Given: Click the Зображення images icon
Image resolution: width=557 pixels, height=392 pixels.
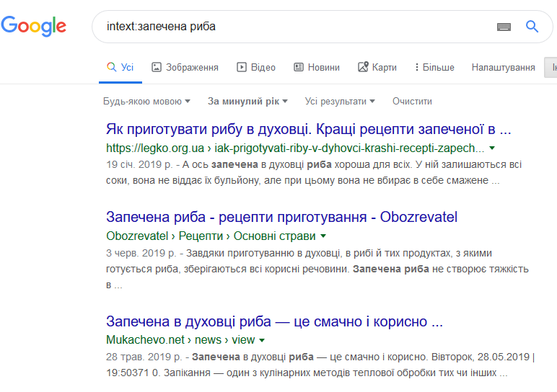Looking at the screenshot, I should 157,67.
